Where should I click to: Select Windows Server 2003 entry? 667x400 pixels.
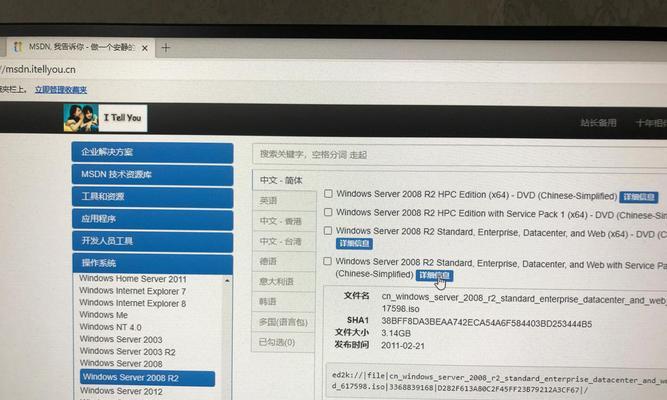(121, 339)
